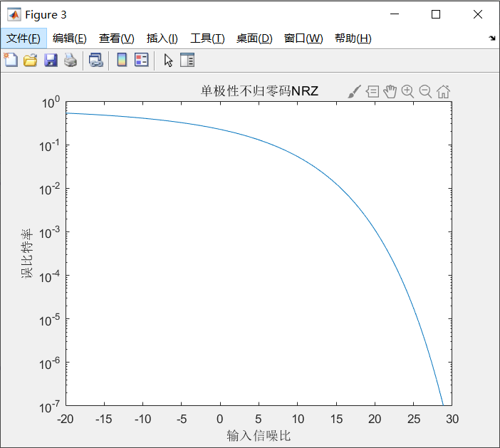Restore view with the home icon

coord(443,92)
